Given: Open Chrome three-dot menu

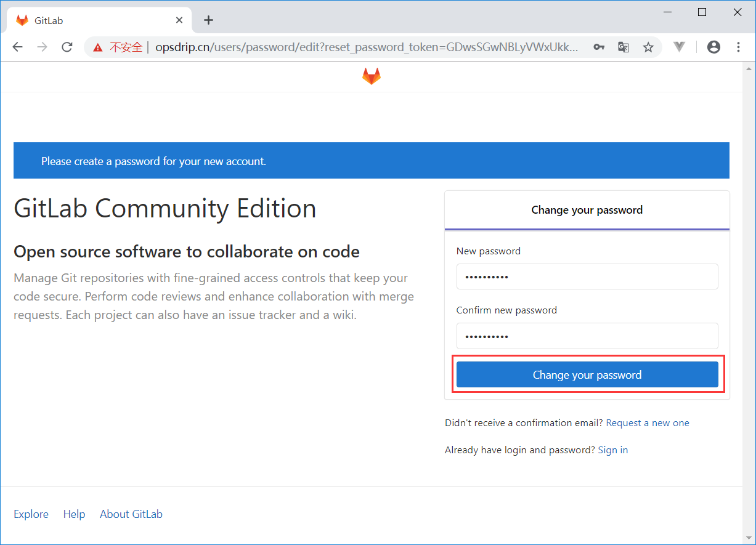Looking at the screenshot, I should tap(738, 47).
